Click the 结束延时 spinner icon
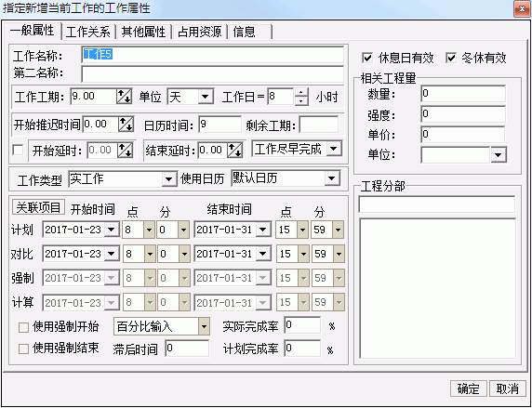Viewport: 532px width, 408px height. 234,150
